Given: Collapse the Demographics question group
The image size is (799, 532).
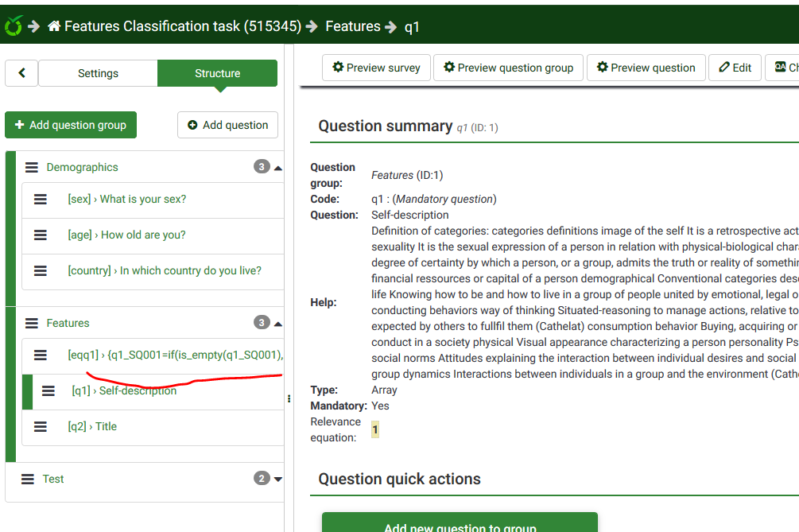Looking at the screenshot, I should 277,168.
